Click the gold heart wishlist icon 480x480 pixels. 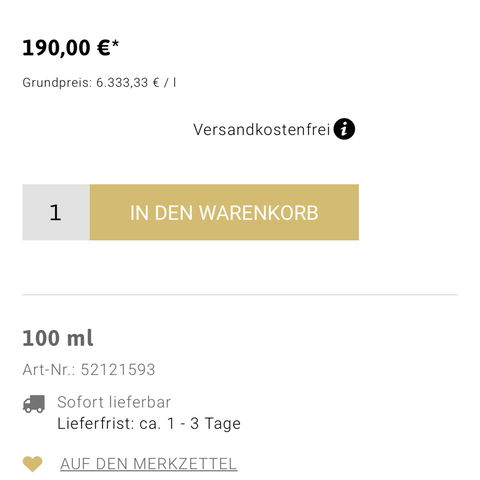tap(32, 464)
